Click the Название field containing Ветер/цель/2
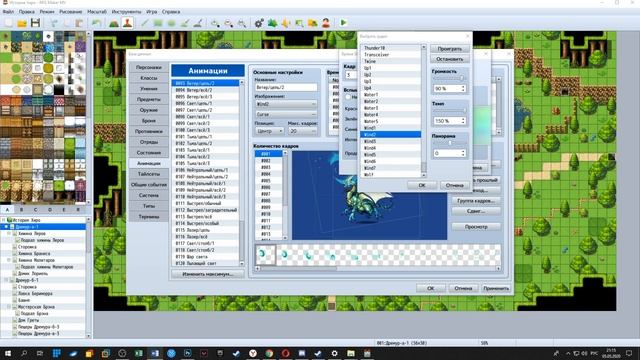 [x=286, y=87]
